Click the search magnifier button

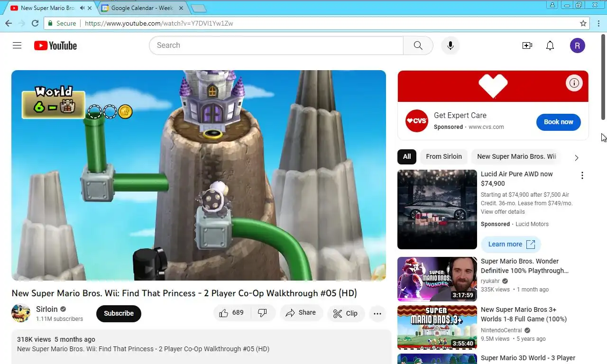[418, 45]
